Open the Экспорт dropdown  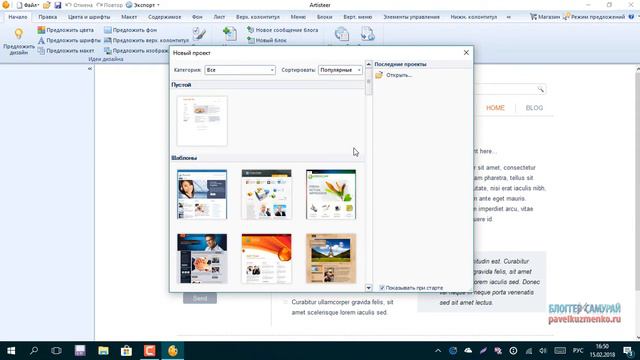(143, 5)
